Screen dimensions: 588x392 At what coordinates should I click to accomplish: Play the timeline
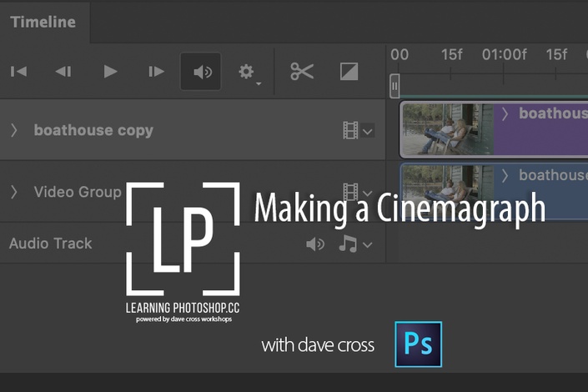[110, 71]
